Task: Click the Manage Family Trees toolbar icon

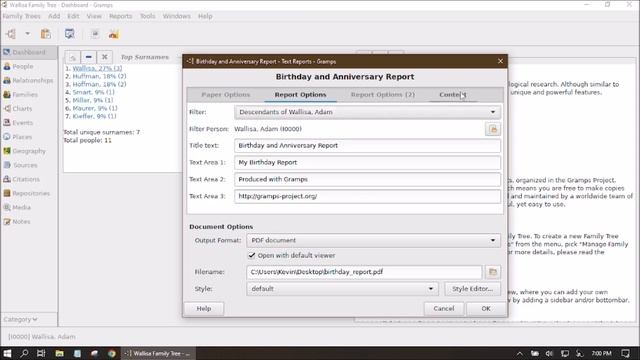Action: click(11, 34)
